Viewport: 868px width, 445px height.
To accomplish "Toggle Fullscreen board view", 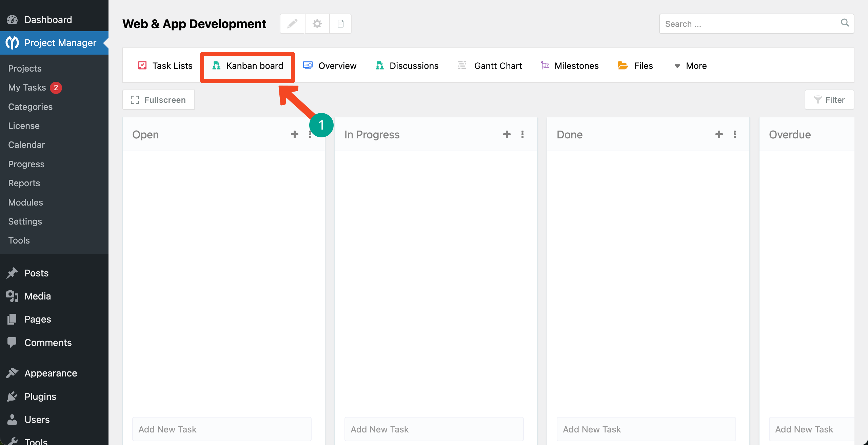I will pyautogui.click(x=158, y=100).
